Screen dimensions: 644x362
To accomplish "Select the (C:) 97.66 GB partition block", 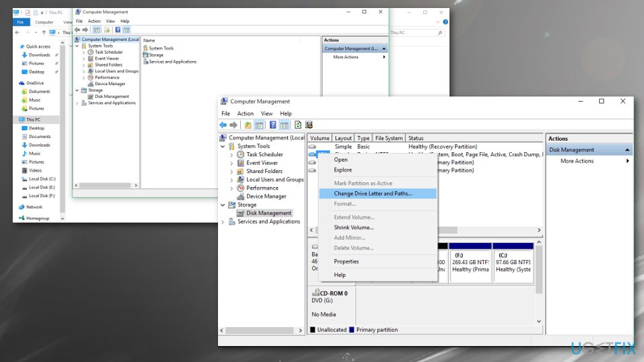I will (x=513, y=263).
